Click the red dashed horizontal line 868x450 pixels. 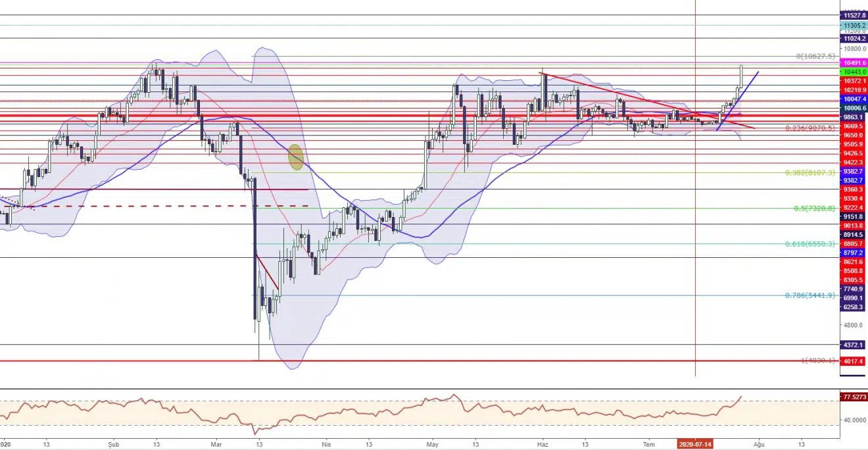click(164, 206)
